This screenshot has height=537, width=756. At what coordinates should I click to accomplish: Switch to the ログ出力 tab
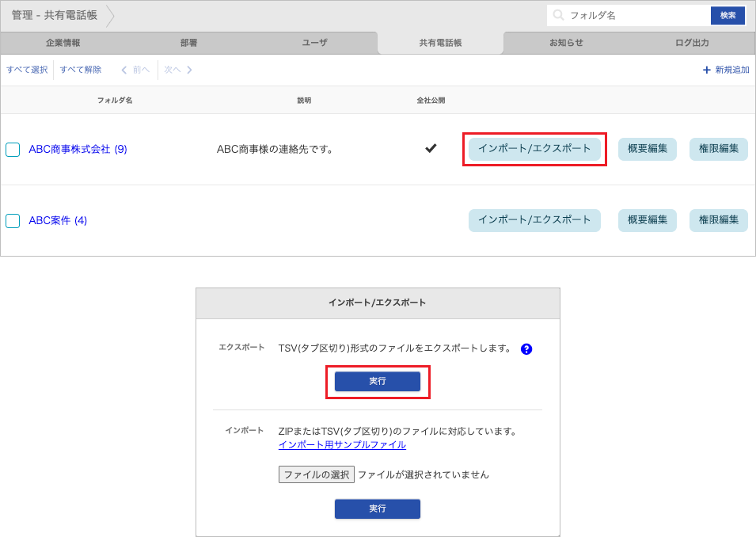(x=692, y=43)
